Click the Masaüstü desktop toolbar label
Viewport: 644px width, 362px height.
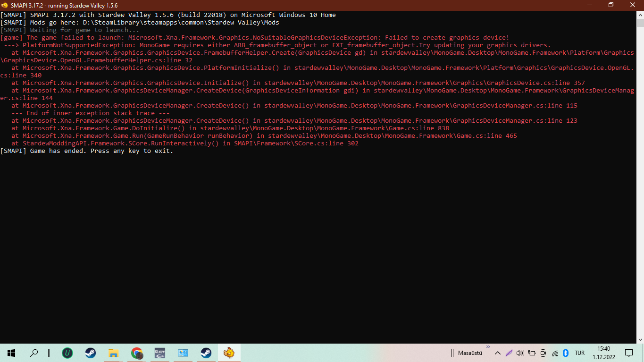[x=470, y=353]
